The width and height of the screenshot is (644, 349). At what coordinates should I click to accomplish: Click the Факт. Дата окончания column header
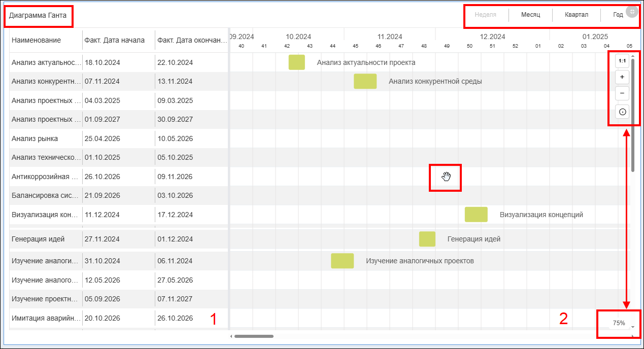[x=192, y=40]
